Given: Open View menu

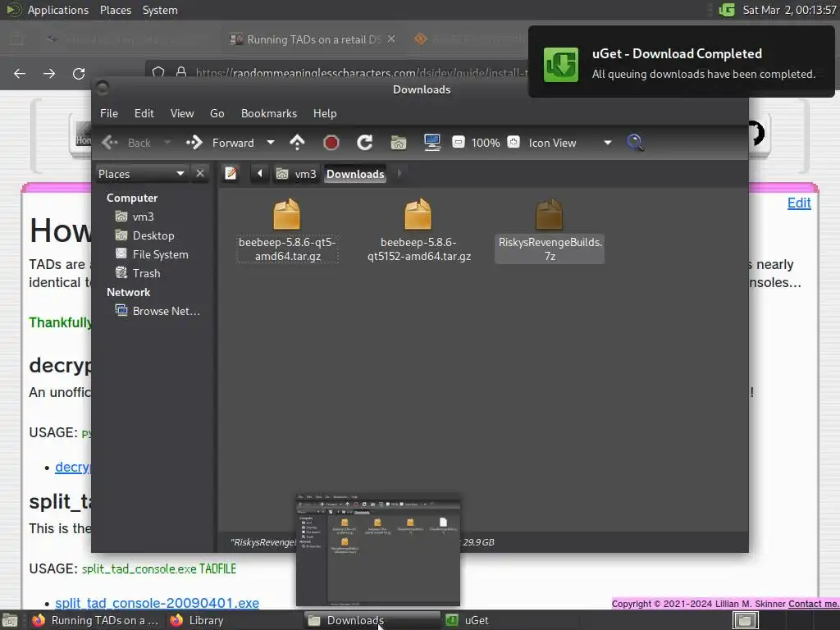Looking at the screenshot, I should [x=182, y=113].
